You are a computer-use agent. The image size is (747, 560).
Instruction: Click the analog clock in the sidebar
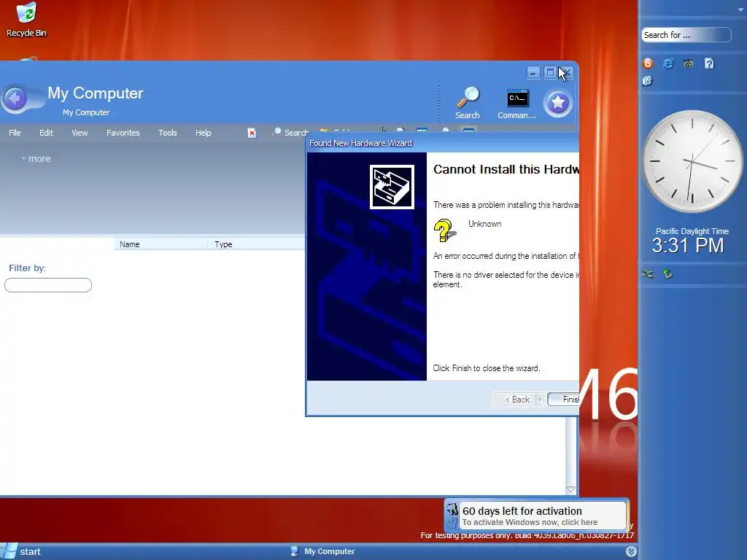tap(692, 161)
